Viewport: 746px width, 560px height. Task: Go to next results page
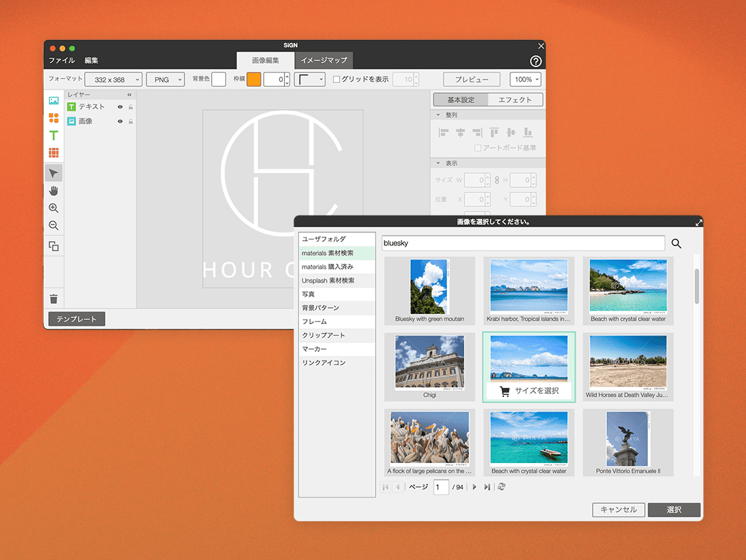click(474, 487)
